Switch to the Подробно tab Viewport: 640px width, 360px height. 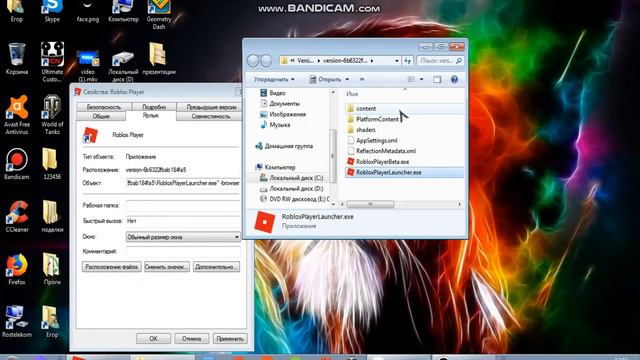pos(154,107)
